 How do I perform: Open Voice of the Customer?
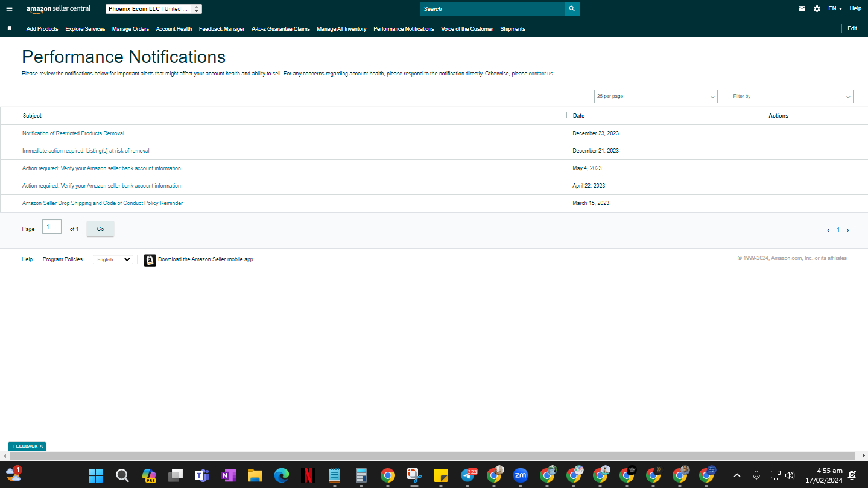pyautogui.click(x=467, y=29)
